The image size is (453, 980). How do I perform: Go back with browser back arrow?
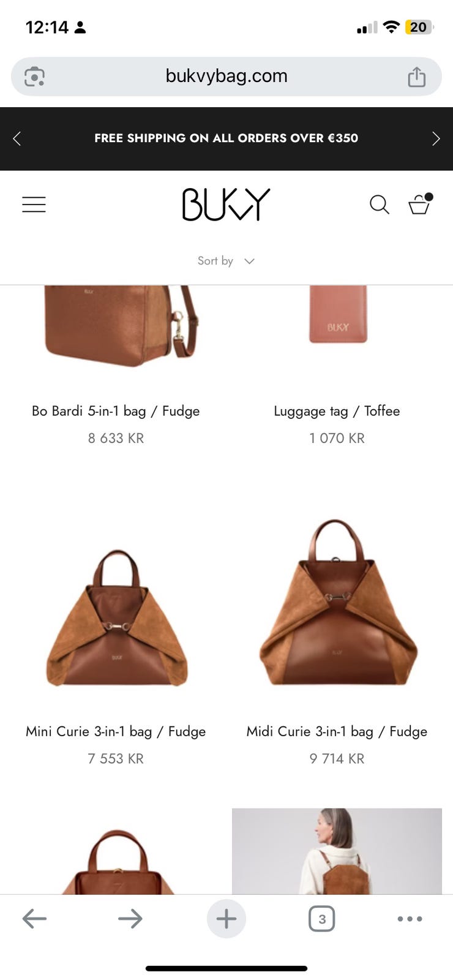click(x=34, y=919)
